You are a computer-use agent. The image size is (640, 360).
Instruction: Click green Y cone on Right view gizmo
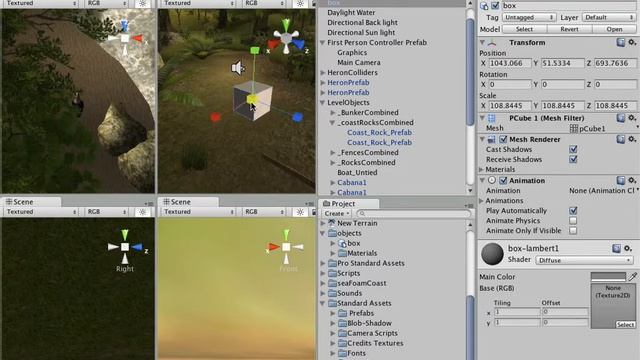point(125,235)
